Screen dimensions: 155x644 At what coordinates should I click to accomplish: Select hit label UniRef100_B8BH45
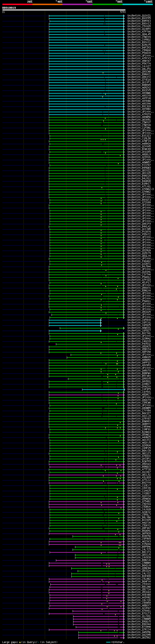pyautogui.click(x=139, y=85)
